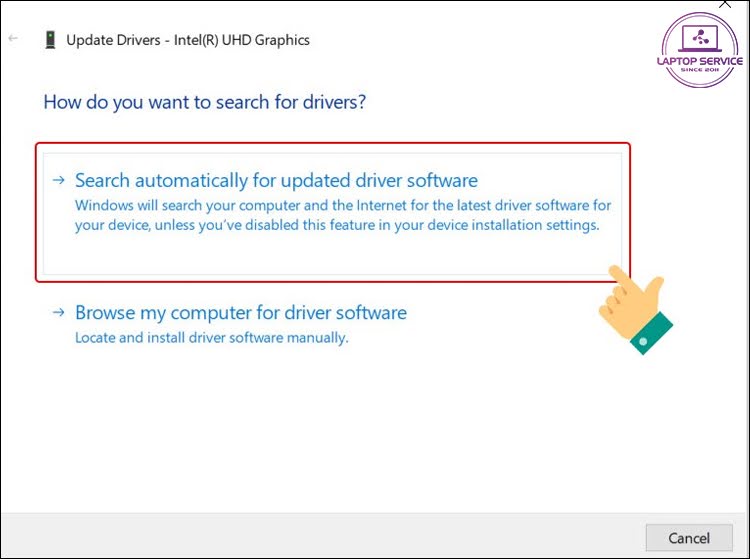Click the 'Locate and install driver software manually.' text
The width and height of the screenshot is (750, 559).
[211, 338]
